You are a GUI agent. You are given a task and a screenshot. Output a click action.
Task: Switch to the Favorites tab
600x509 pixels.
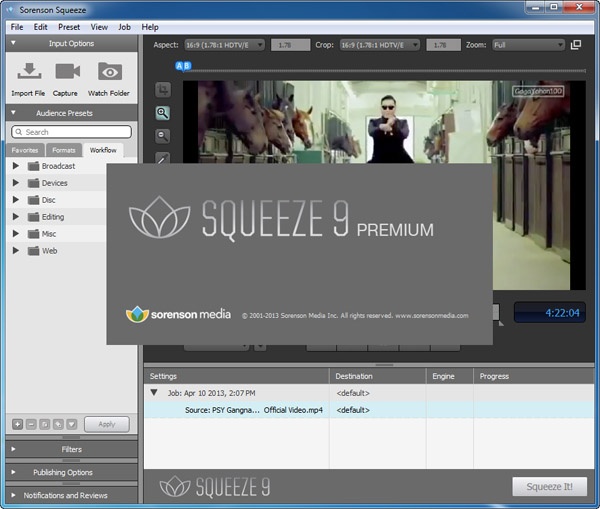coord(25,150)
